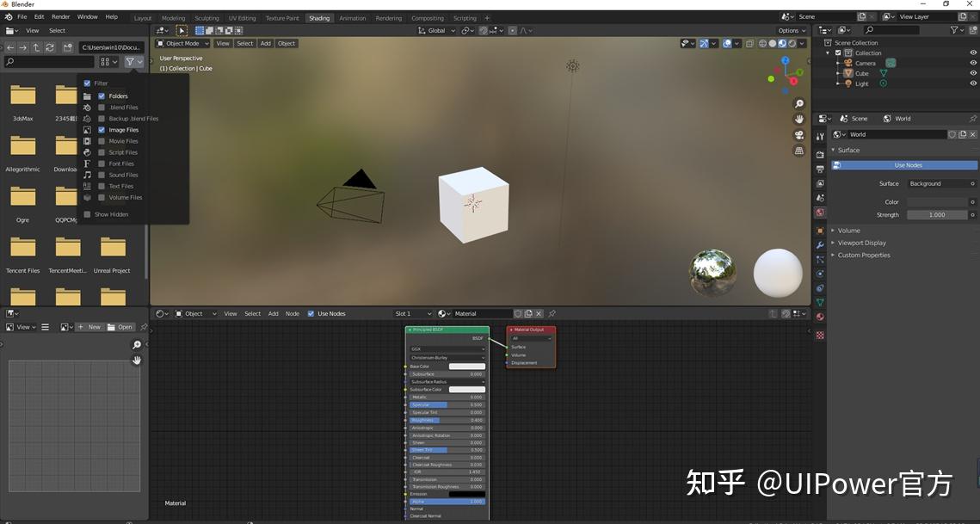Select Wireframe viewport shading
The height and width of the screenshot is (524, 980).
pos(762,43)
